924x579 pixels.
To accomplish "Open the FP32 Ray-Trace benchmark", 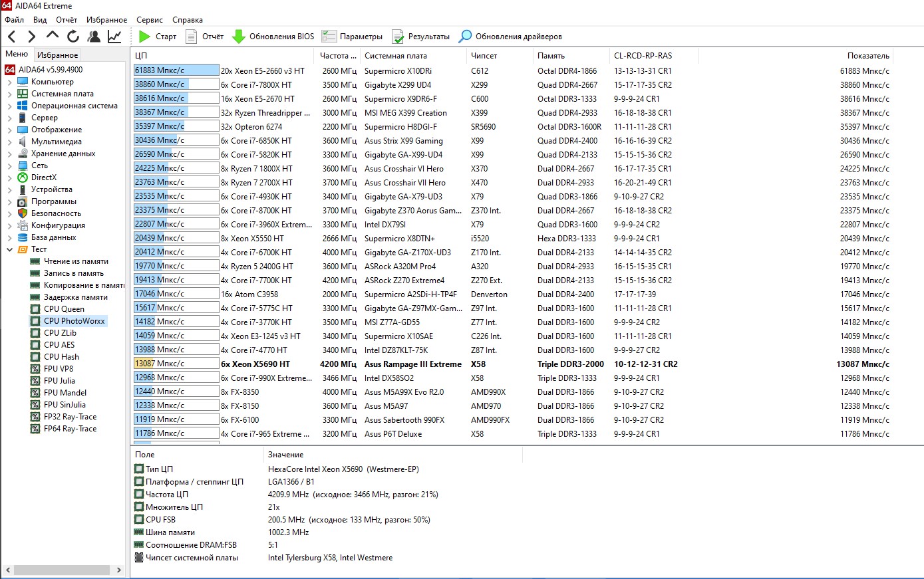I will coord(63,417).
